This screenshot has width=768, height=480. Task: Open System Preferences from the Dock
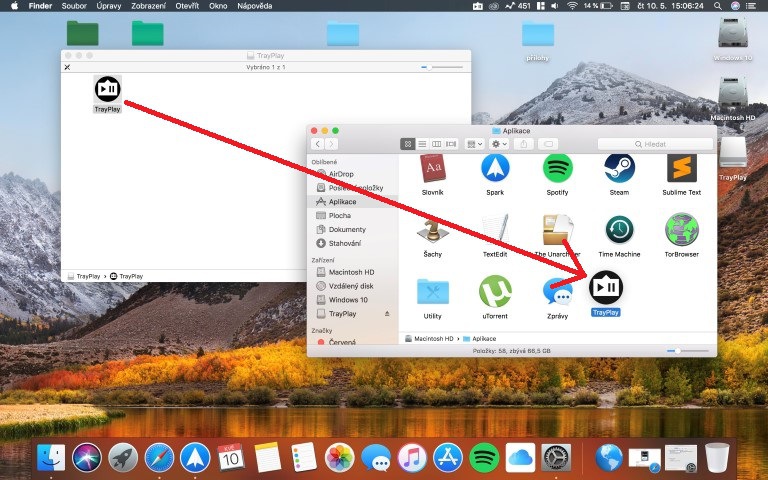(x=556, y=458)
